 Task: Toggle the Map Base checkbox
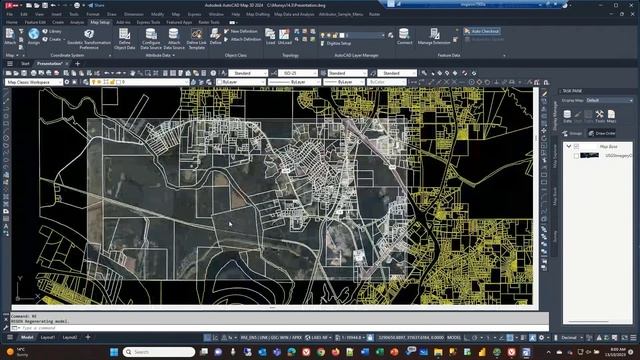pos(576,146)
